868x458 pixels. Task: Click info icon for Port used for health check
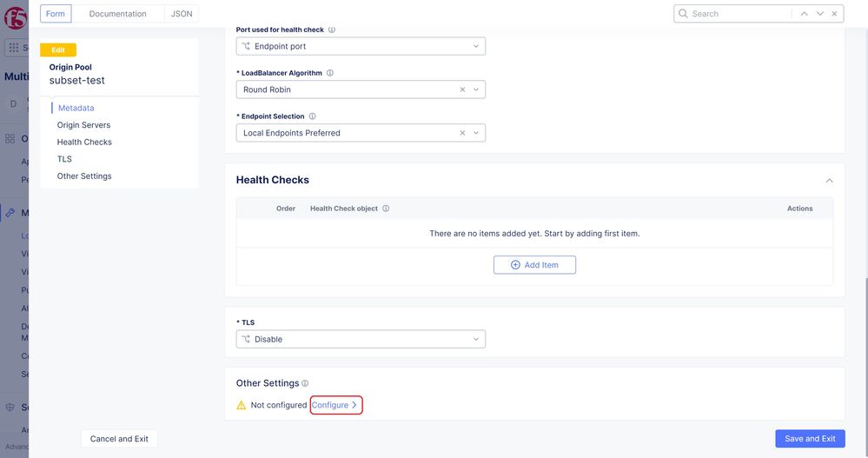[x=332, y=30]
